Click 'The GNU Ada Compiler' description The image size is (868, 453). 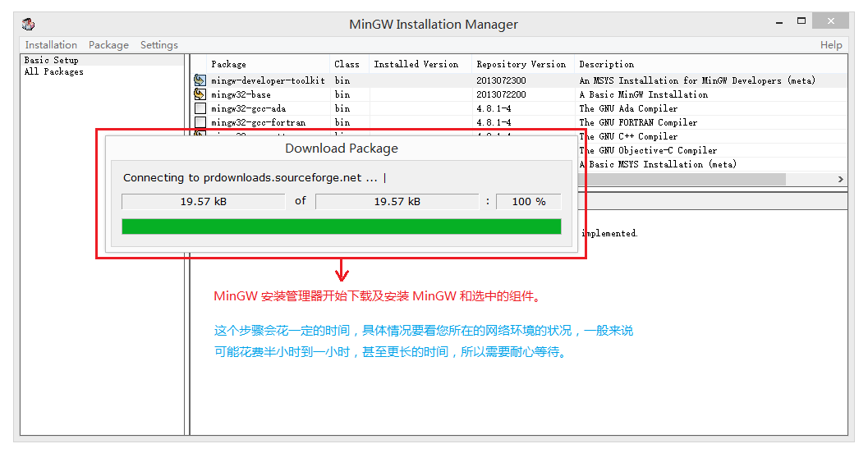(628, 108)
